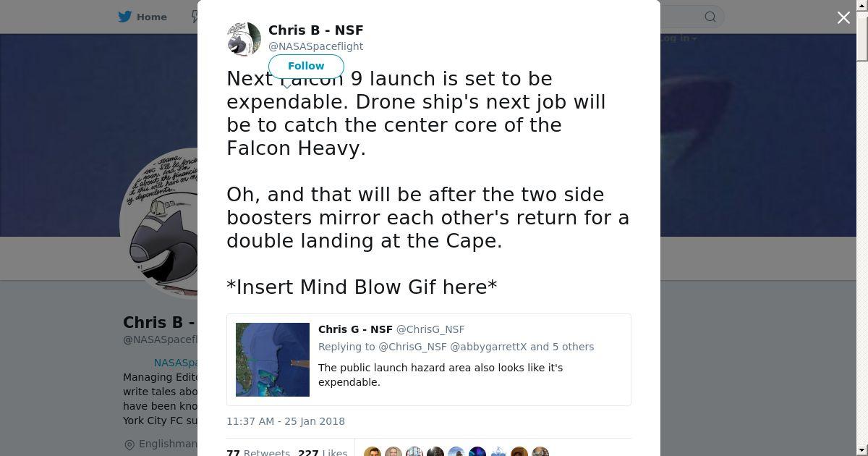Follow Chris B - NSF
The height and width of the screenshot is (456, 868).
[x=306, y=66]
